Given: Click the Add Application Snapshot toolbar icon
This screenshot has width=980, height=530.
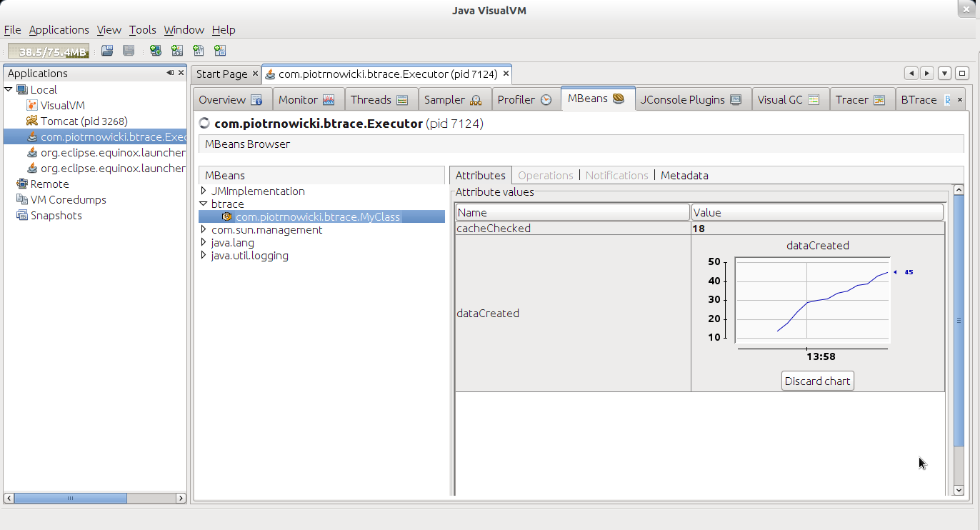Looking at the screenshot, I should coord(220,51).
